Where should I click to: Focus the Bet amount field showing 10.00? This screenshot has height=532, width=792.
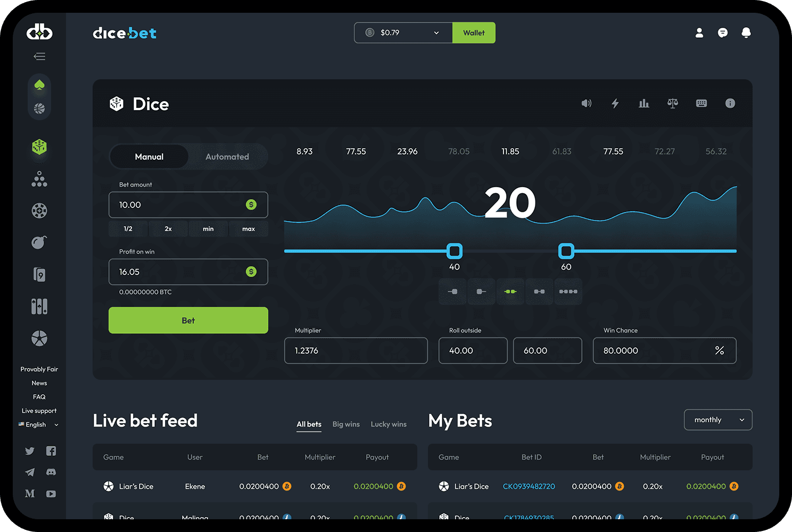[188, 205]
